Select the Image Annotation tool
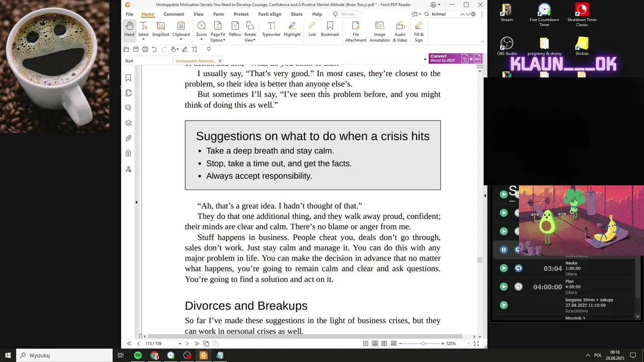644x362 pixels. point(379,32)
